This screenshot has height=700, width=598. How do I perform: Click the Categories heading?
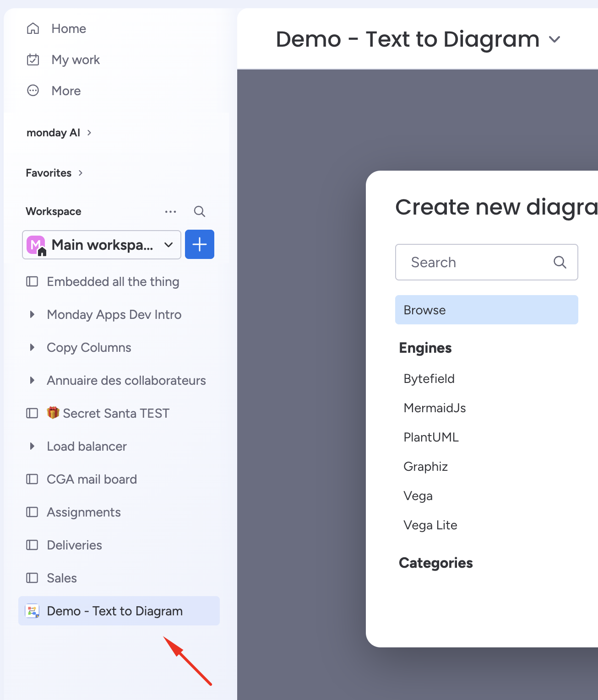(436, 563)
